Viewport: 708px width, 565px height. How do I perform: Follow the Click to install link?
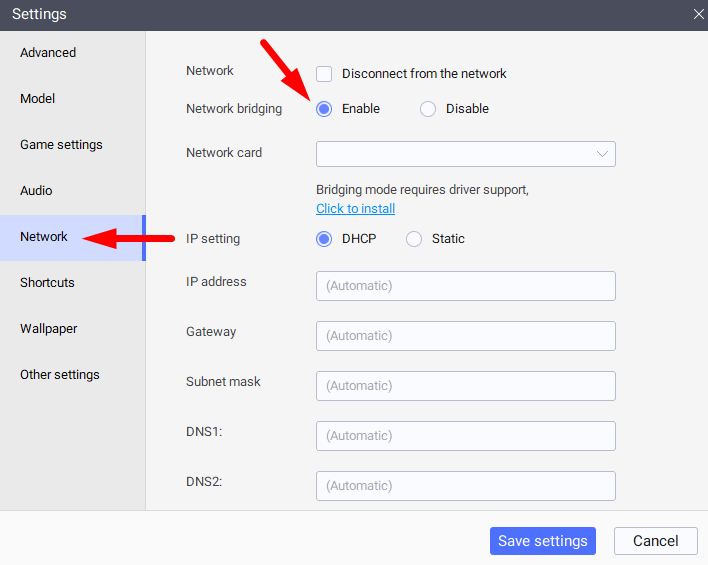355,209
